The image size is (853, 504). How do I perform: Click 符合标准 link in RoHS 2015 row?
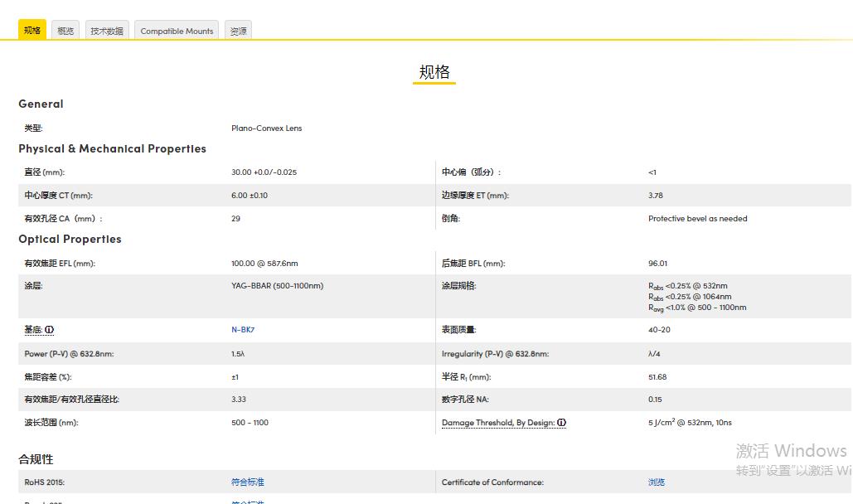point(247,482)
